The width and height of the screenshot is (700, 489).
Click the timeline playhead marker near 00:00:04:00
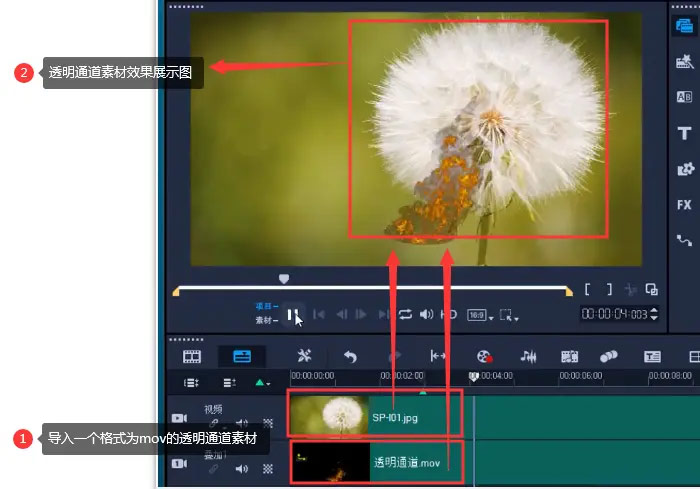click(474, 377)
